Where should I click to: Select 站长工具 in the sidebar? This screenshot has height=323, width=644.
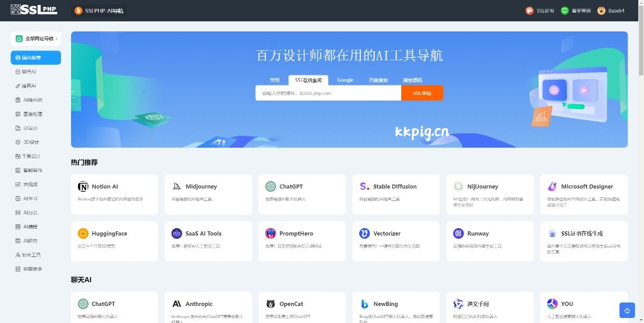[28, 255]
